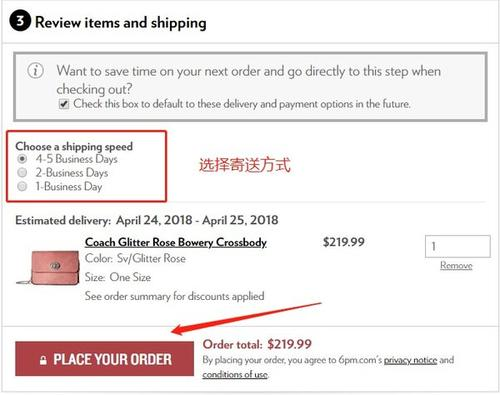The image size is (500, 395).
Task: Click the Remove link under quantity
Action: 456,265
